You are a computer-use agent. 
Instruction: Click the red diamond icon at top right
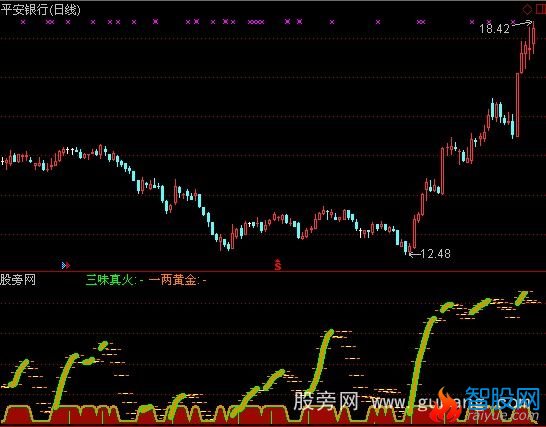[x=528, y=9]
